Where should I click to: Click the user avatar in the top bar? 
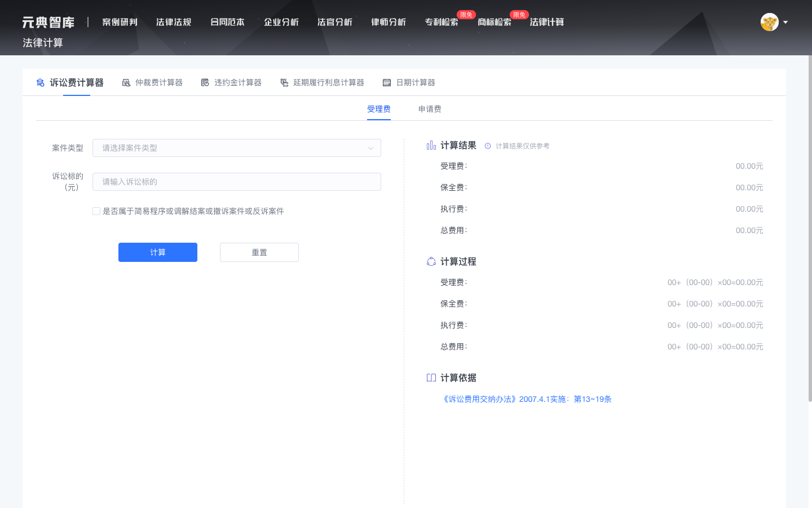click(x=770, y=22)
